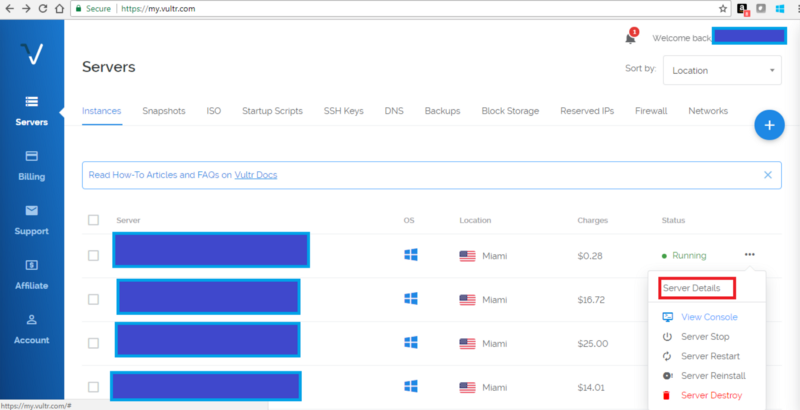Click US flag in $14.01 row
Image resolution: width=800 pixels, height=410 pixels.
pyautogui.click(x=467, y=388)
